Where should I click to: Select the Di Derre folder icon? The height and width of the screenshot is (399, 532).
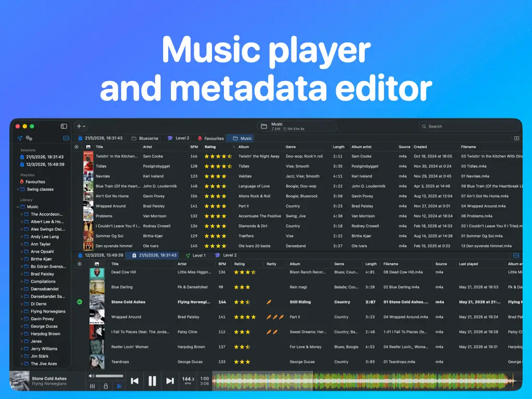pyautogui.click(x=26, y=303)
